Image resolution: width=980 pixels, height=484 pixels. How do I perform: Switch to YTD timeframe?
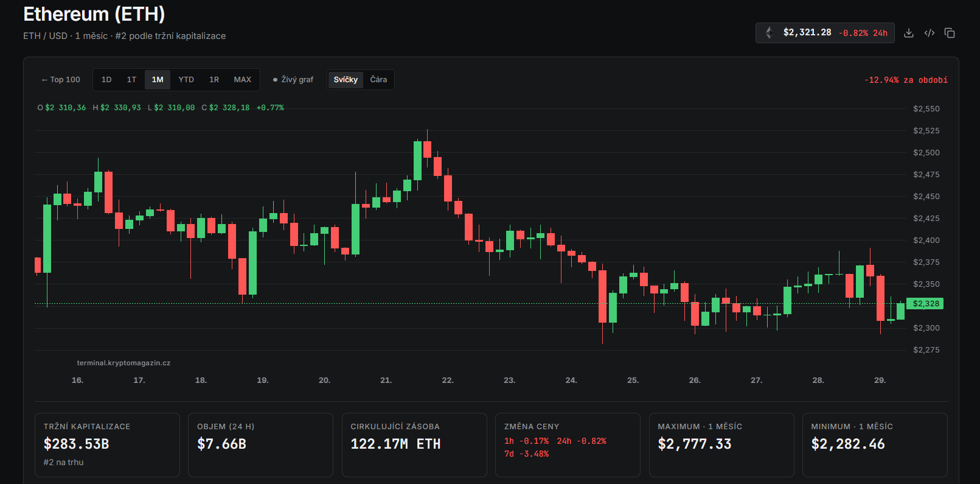click(186, 80)
